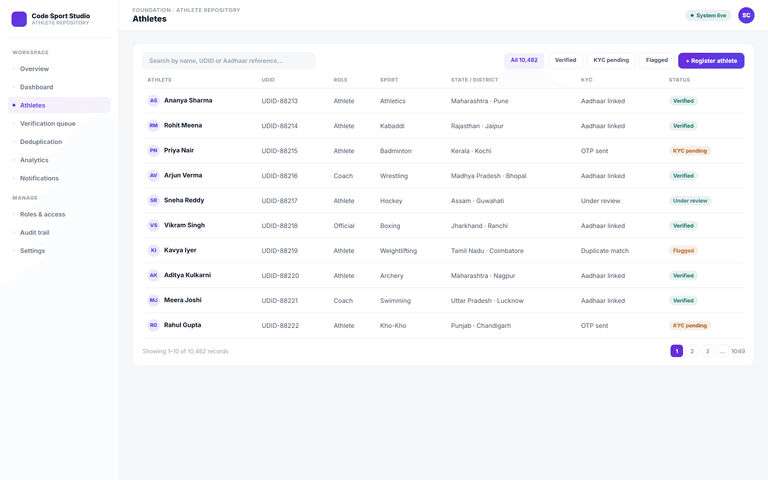Open the Arjun Verma record
768x480 pixels.
pos(443,176)
